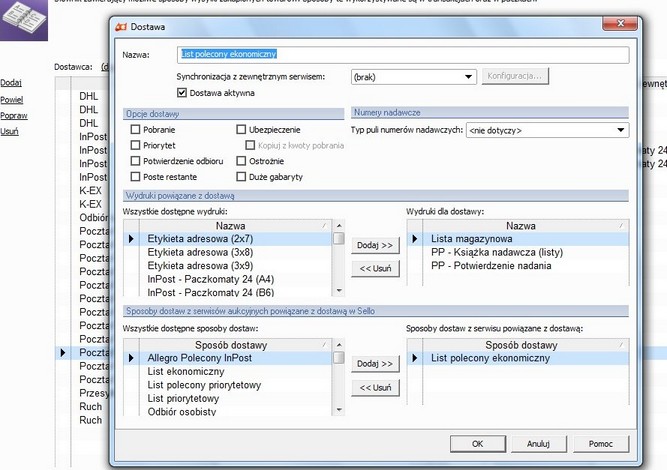Click the Powiel link on the left
Screen dimensions: 667x470
pyautogui.click(x=10, y=99)
